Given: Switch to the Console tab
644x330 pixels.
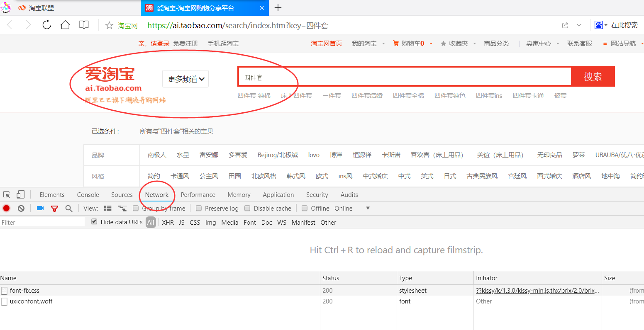Looking at the screenshot, I should (x=88, y=194).
